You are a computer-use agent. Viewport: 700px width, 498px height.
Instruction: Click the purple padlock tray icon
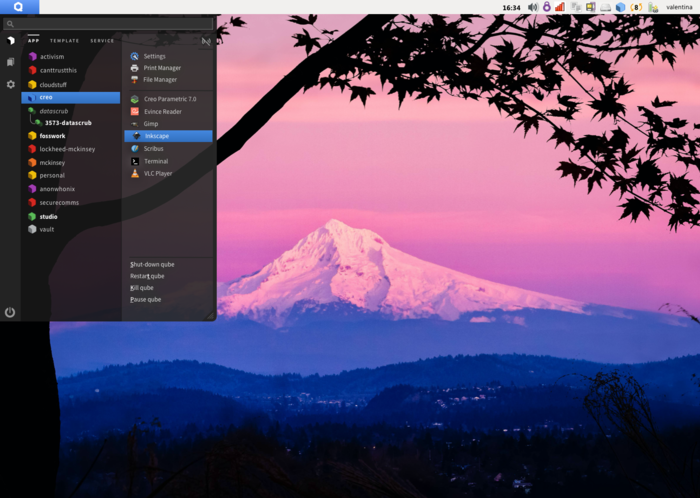click(x=546, y=7)
